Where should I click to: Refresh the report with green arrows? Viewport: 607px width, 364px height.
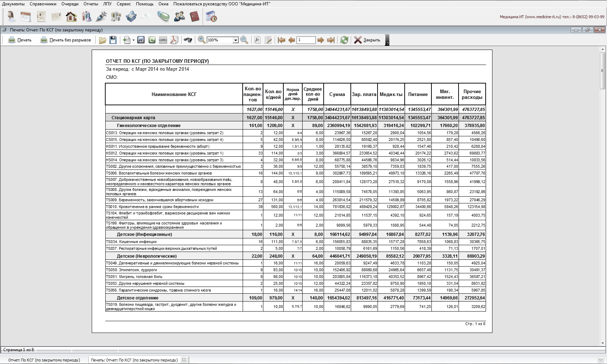coord(344,40)
